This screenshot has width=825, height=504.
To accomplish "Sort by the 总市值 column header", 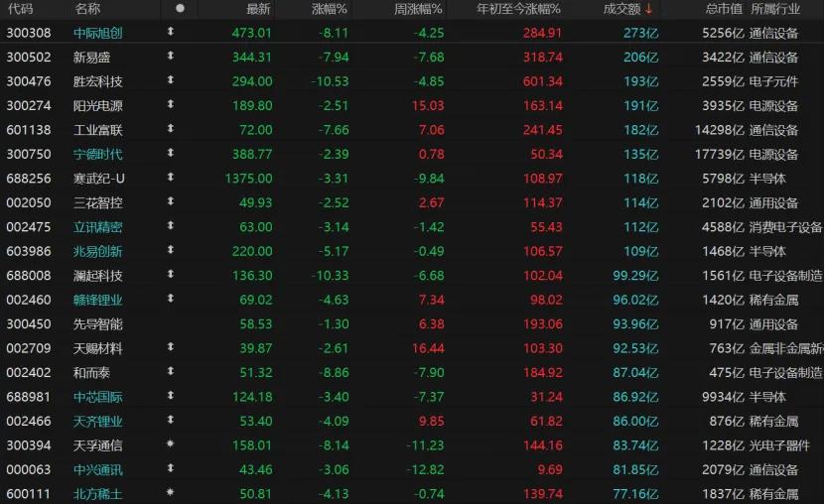I will point(724,9).
